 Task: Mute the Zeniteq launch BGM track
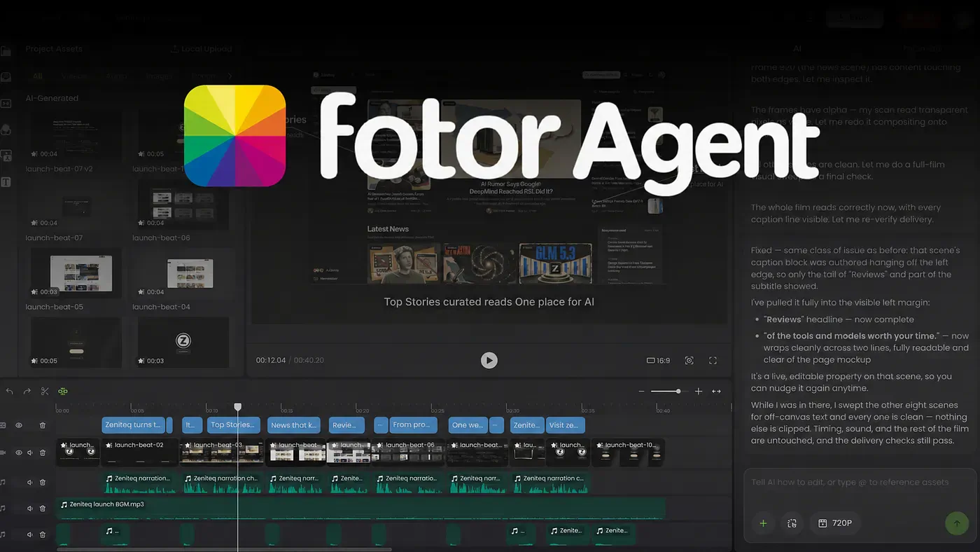30,508
